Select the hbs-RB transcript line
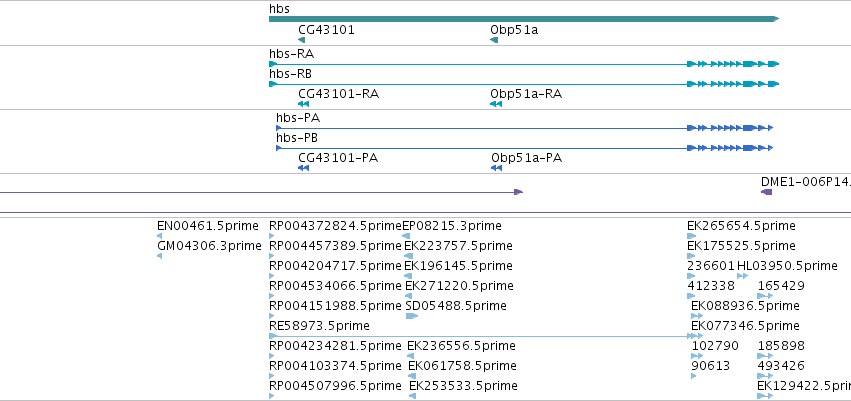Viewport: 851px width, 401px height. tap(524, 84)
